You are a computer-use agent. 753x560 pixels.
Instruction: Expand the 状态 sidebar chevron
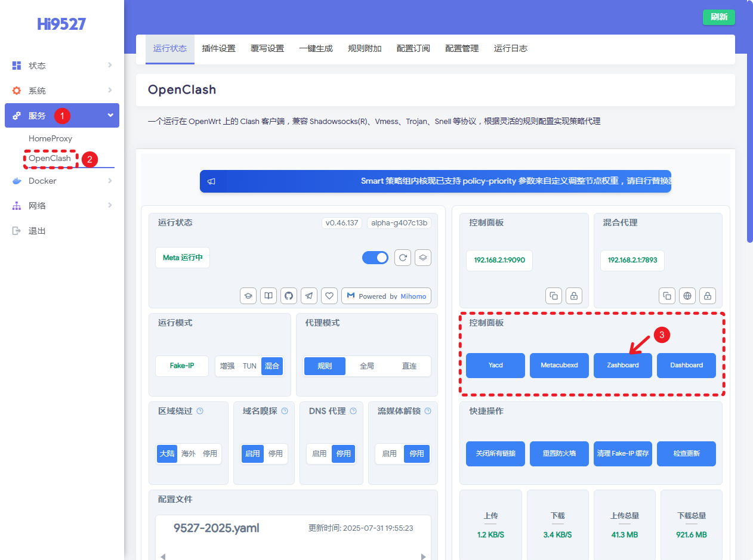coord(110,65)
